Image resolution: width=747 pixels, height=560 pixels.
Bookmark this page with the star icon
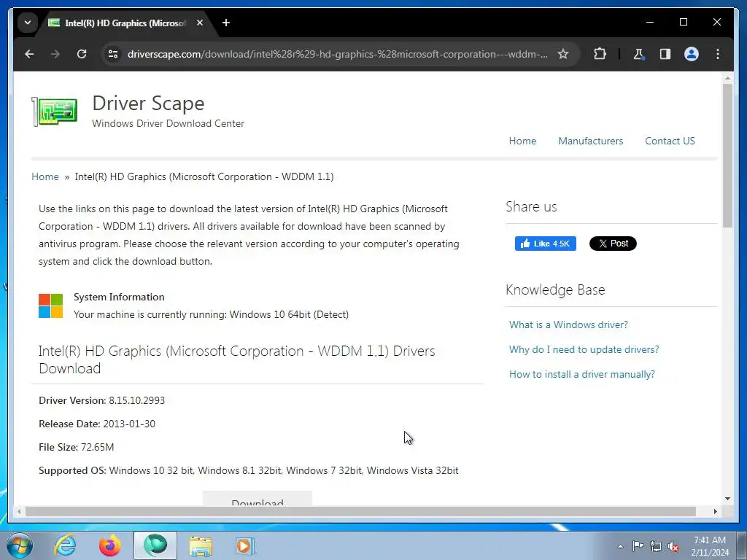tap(563, 54)
